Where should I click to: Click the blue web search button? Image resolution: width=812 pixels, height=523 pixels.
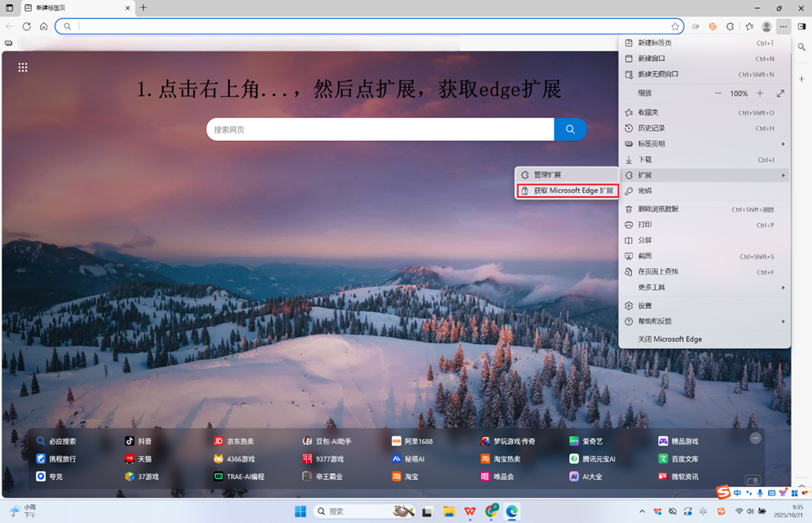[570, 130]
